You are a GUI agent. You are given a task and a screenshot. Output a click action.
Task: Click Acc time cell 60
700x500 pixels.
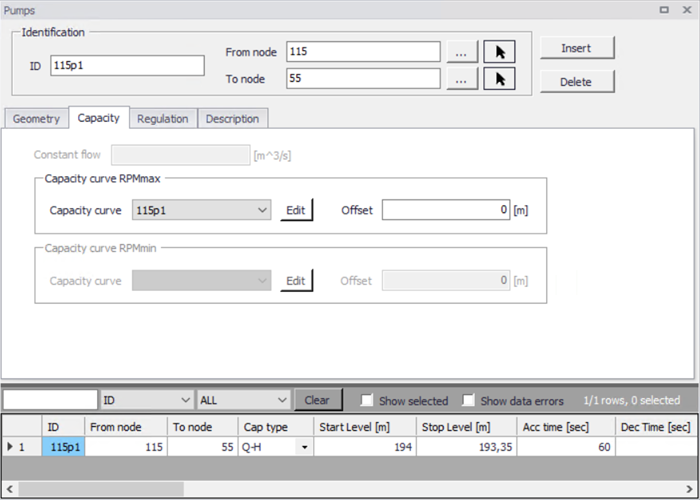[x=566, y=447]
